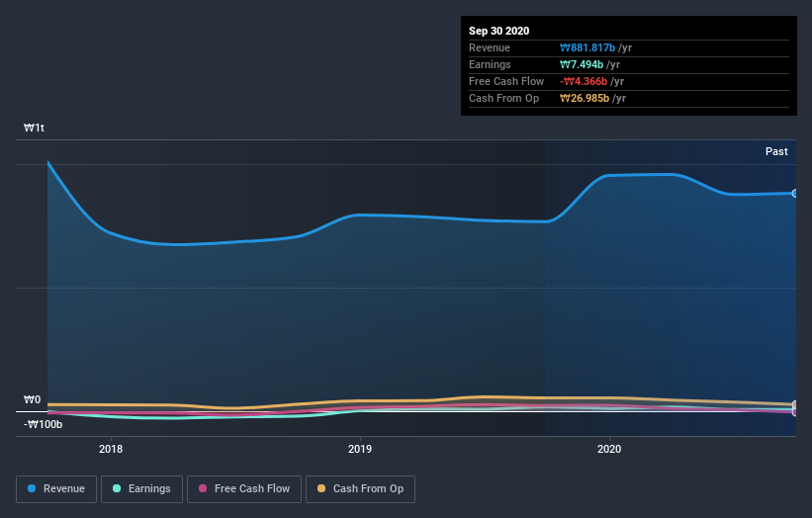Select the Free Cash Flow end-point marker
The height and width of the screenshot is (518, 812).
pyautogui.click(x=795, y=412)
